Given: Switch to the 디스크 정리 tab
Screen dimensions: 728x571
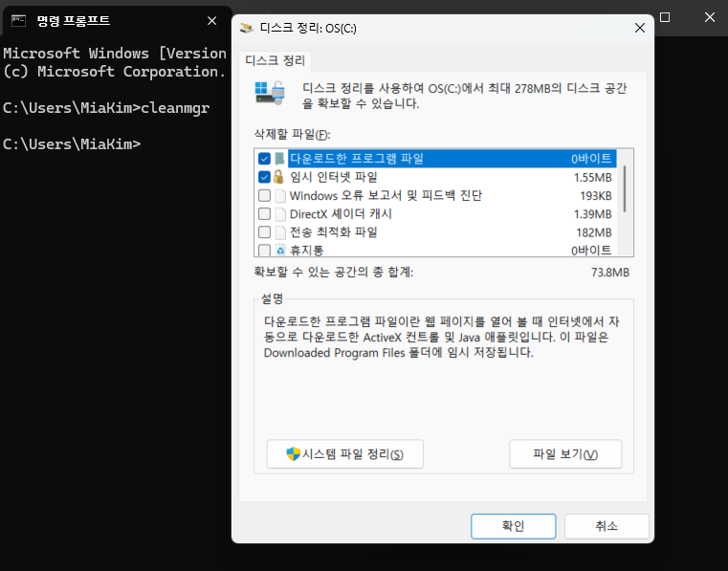Looking at the screenshot, I should point(276,60).
